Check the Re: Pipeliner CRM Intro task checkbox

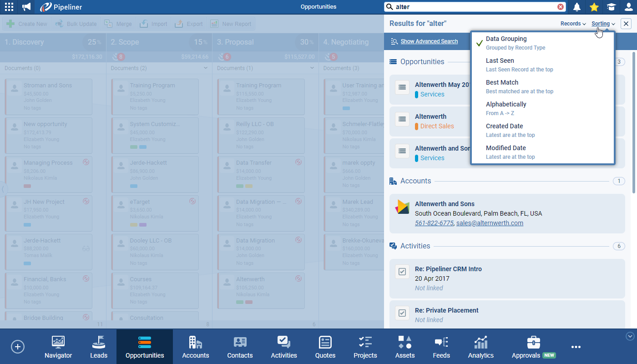[x=402, y=272]
